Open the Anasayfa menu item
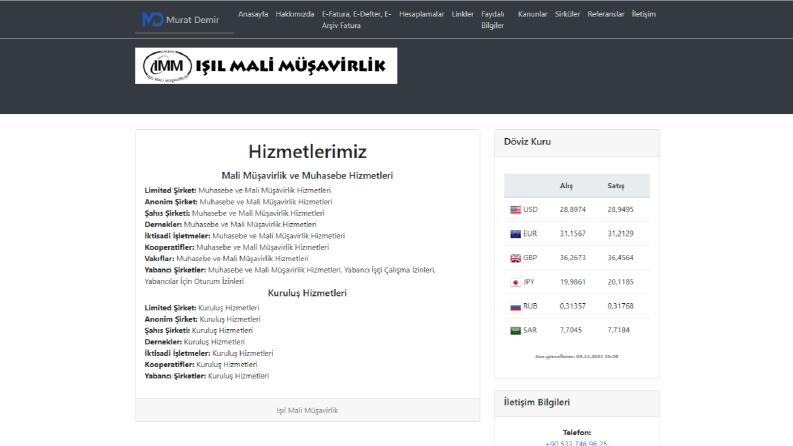The height and width of the screenshot is (446, 793). point(253,14)
